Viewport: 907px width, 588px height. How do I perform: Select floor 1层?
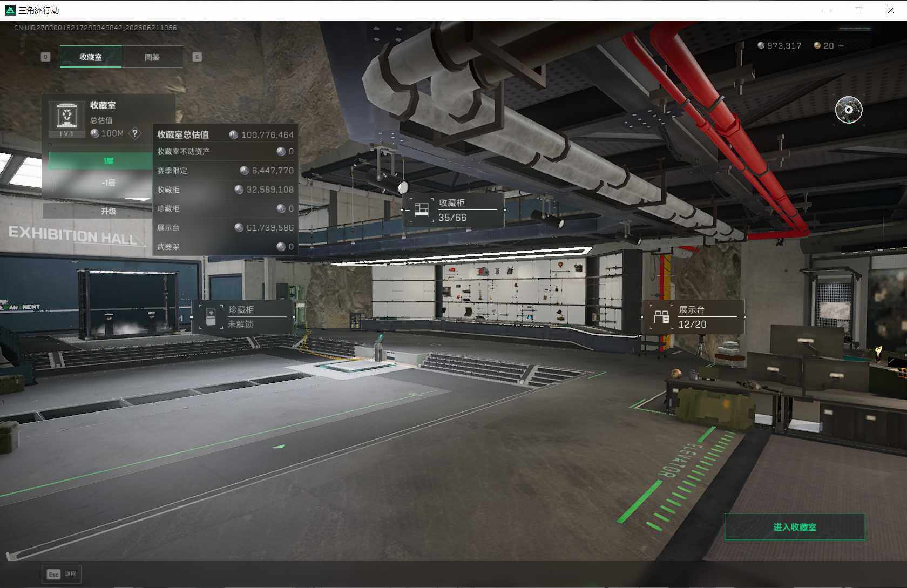click(100, 161)
